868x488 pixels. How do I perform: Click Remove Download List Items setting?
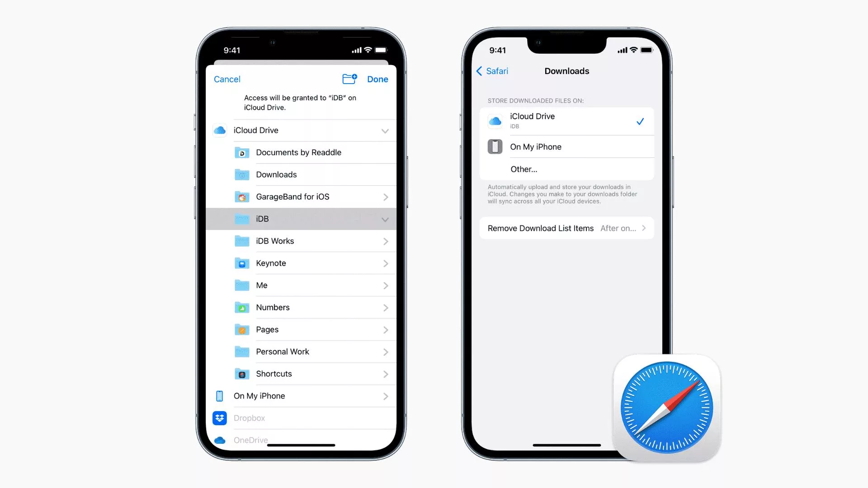pos(566,228)
